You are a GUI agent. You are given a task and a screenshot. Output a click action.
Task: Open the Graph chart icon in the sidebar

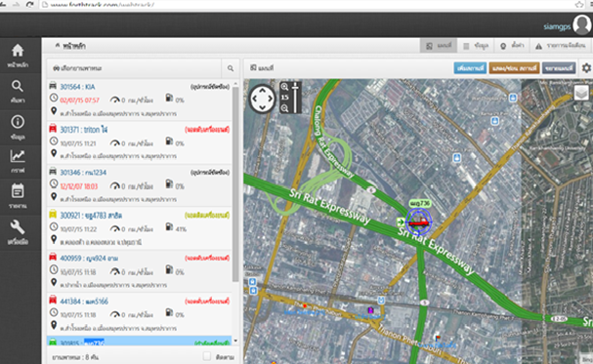18,156
